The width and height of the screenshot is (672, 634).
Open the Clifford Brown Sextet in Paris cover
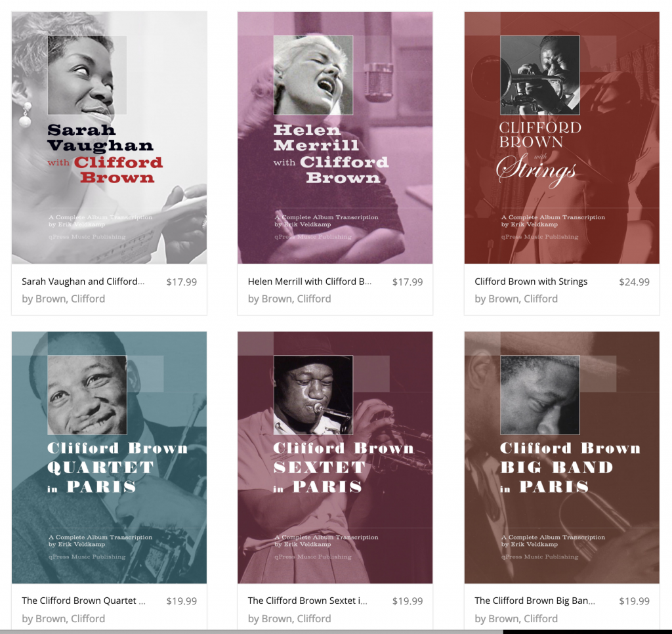(x=335, y=457)
